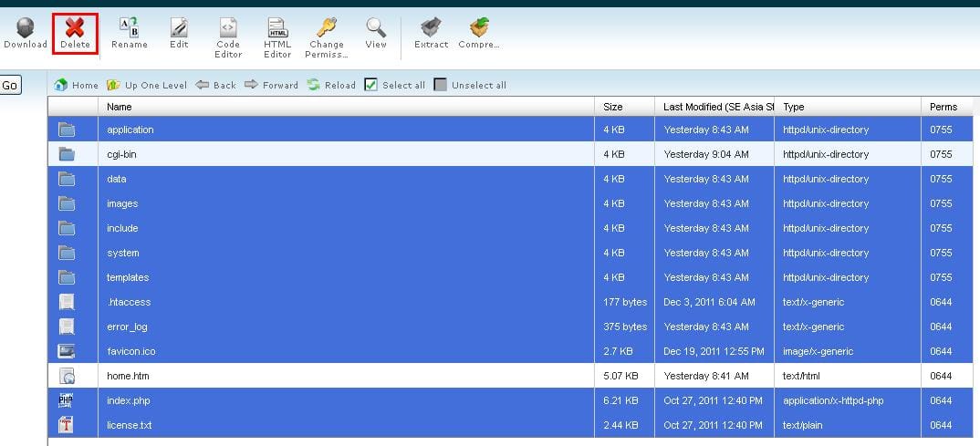Click the favicon.ico image icon

click(67, 351)
